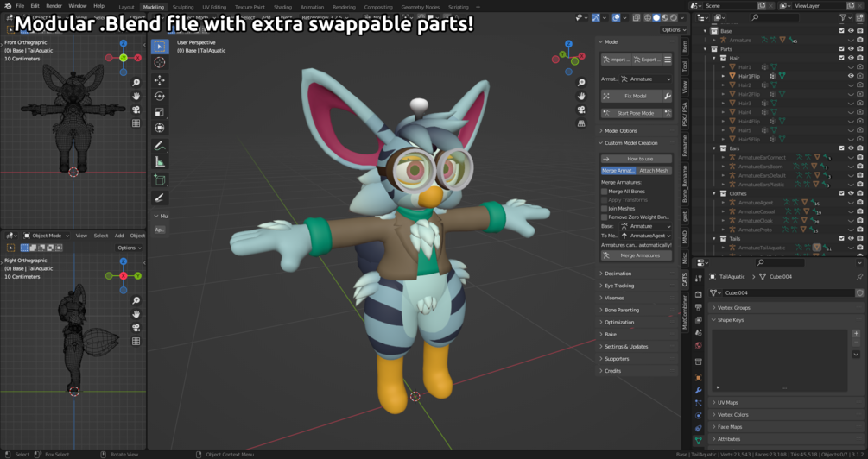
Task: Enable the Merge All Bones checkbox
Action: [x=605, y=192]
